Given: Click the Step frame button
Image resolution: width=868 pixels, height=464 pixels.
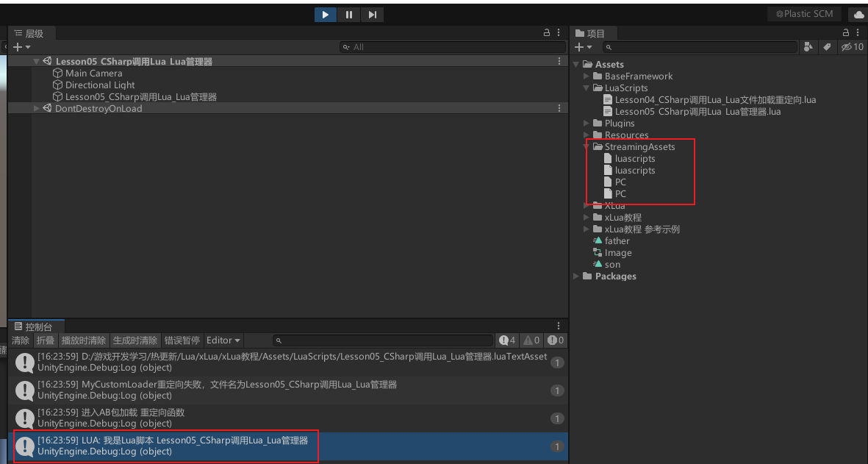Looking at the screenshot, I should point(373,15).
